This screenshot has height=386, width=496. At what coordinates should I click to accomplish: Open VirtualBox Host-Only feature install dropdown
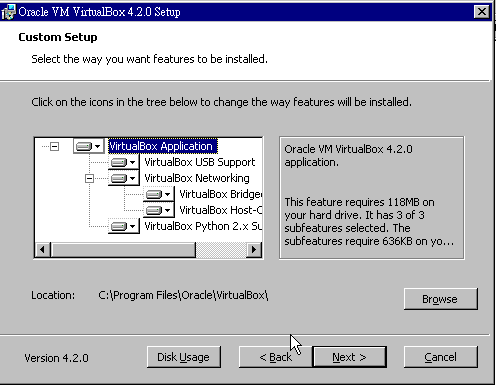click(x=158, y=210)
